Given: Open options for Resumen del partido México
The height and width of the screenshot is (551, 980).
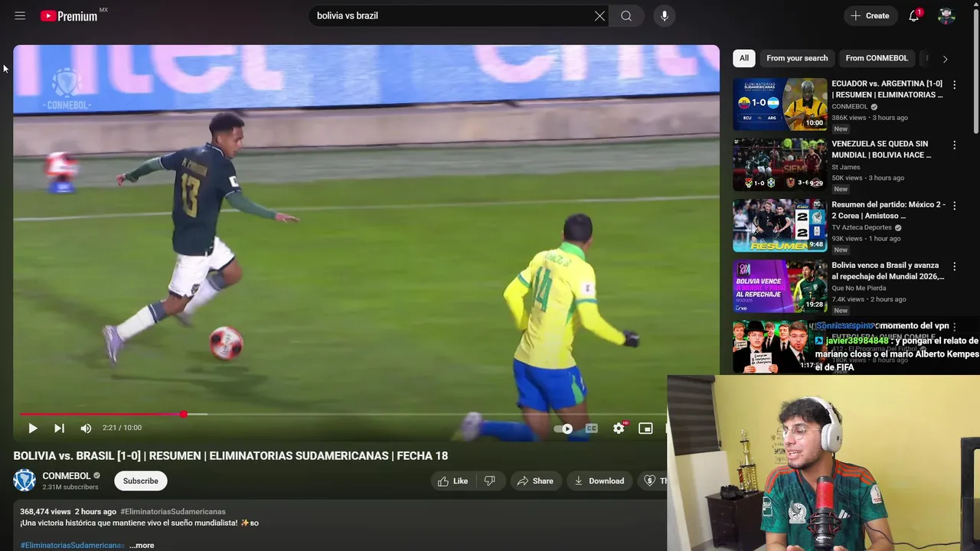Looking at the screenshot, I should click(x=954, y=206).
